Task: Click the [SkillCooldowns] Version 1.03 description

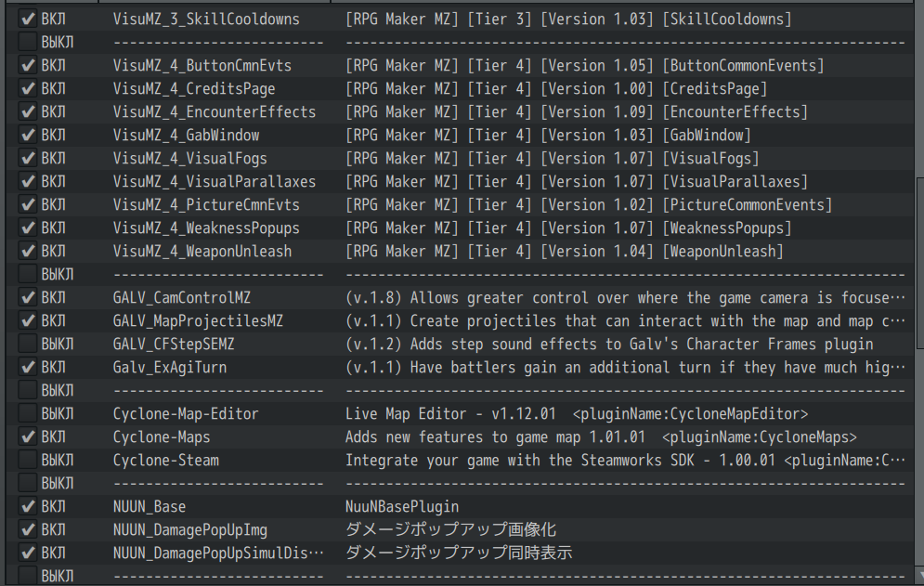Action: 568,19
